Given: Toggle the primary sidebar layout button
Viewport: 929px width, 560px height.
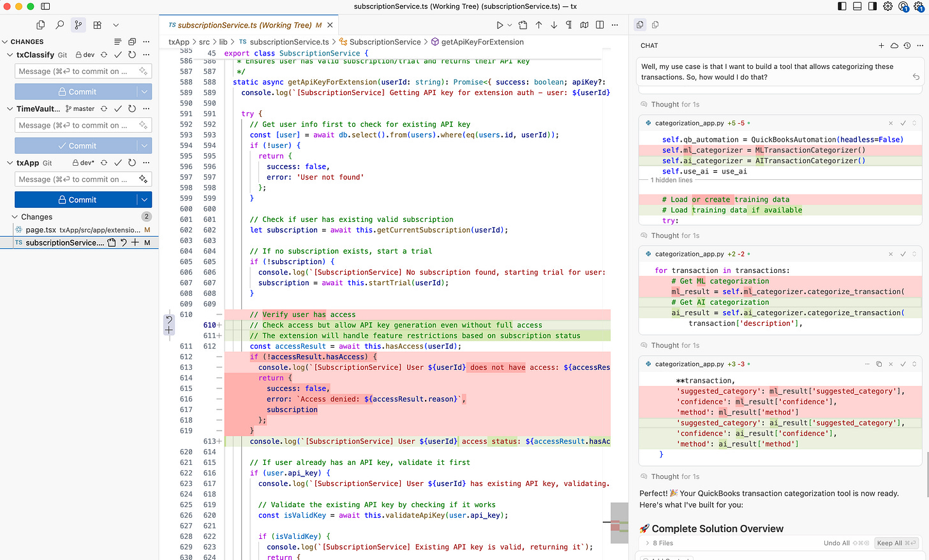Looking at the screenshot, I should tap(842, 6).
